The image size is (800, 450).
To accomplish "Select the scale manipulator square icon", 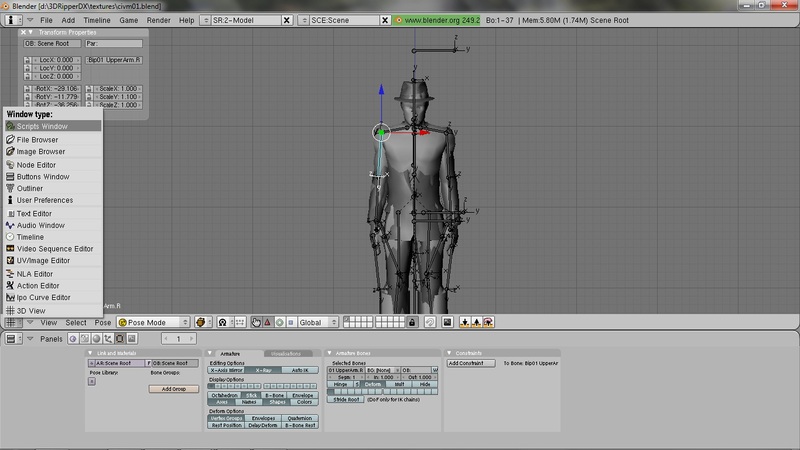I will coord(291,322).
